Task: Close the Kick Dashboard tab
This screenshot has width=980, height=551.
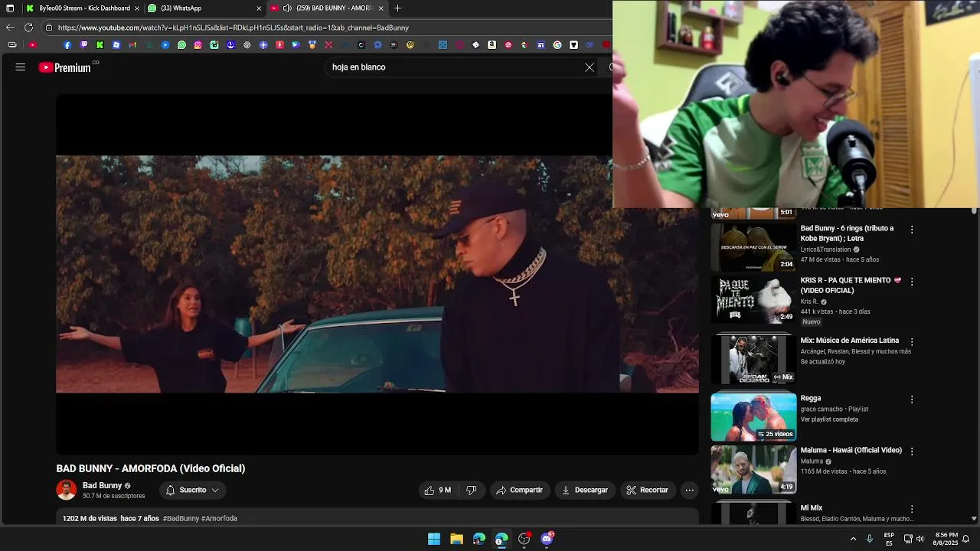Action: [137, 8]
